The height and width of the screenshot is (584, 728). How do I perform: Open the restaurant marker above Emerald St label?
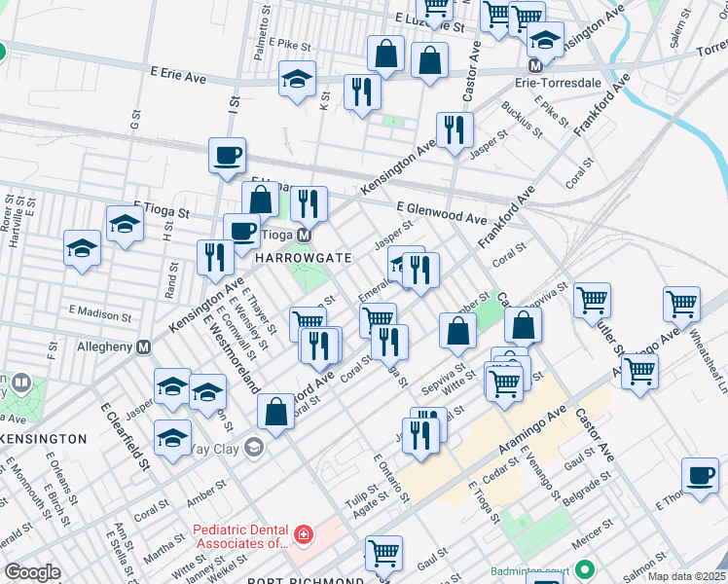pos(420,272)
